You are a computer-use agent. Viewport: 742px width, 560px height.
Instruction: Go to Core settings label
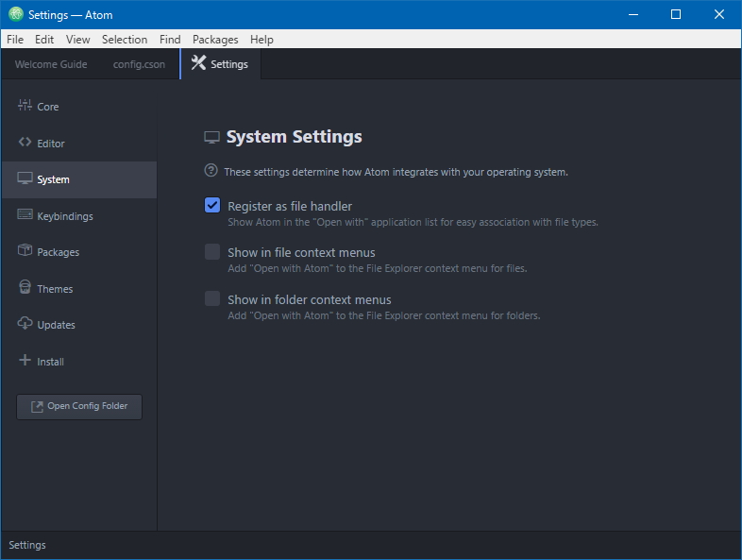tap(48, 107)
